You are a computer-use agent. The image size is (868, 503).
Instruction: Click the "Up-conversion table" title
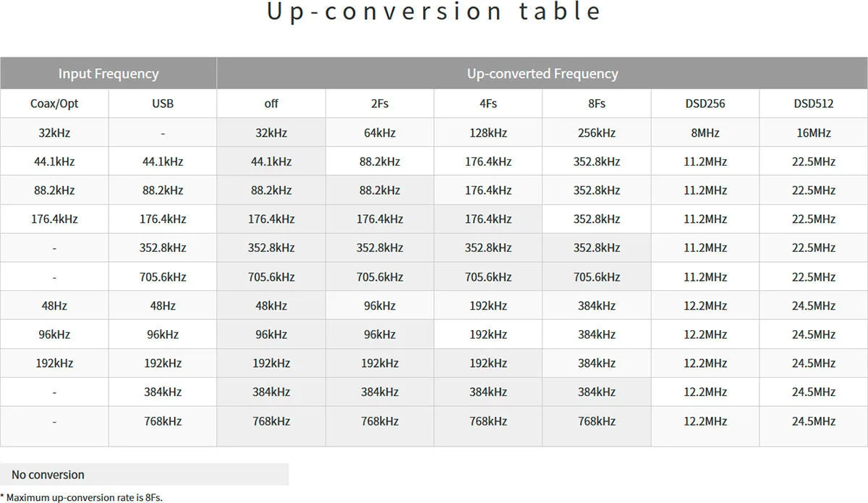pyautogui.click(x=434, y=12)
